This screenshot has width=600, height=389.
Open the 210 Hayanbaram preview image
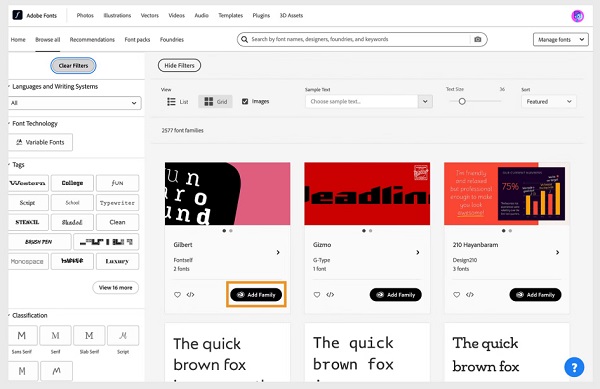tap(507, 194)
